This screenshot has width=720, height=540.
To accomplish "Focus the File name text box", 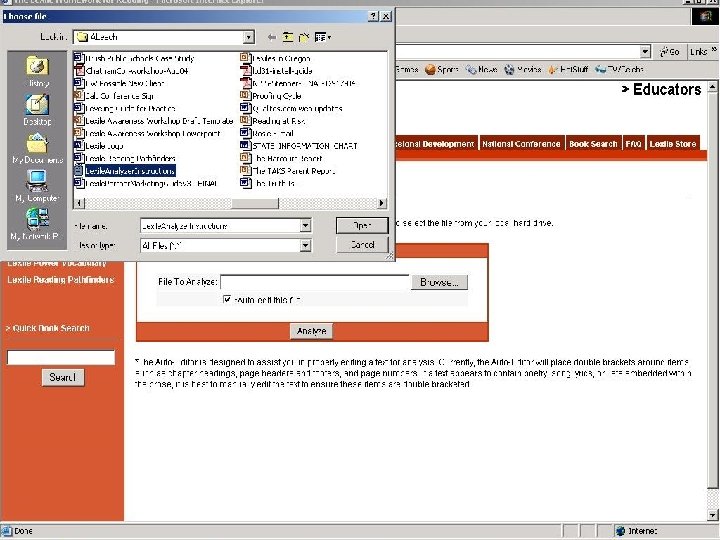I will pyautogui.click(x=220, y=225).
